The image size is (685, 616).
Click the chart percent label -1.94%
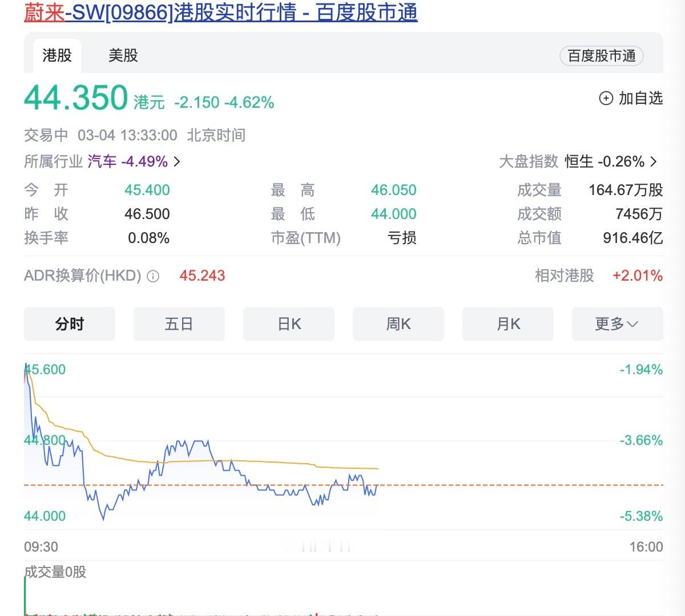(642, 370)
